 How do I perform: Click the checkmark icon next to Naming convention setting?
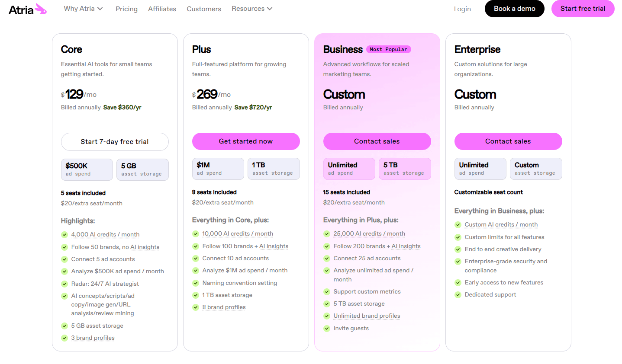click(196, 283)
